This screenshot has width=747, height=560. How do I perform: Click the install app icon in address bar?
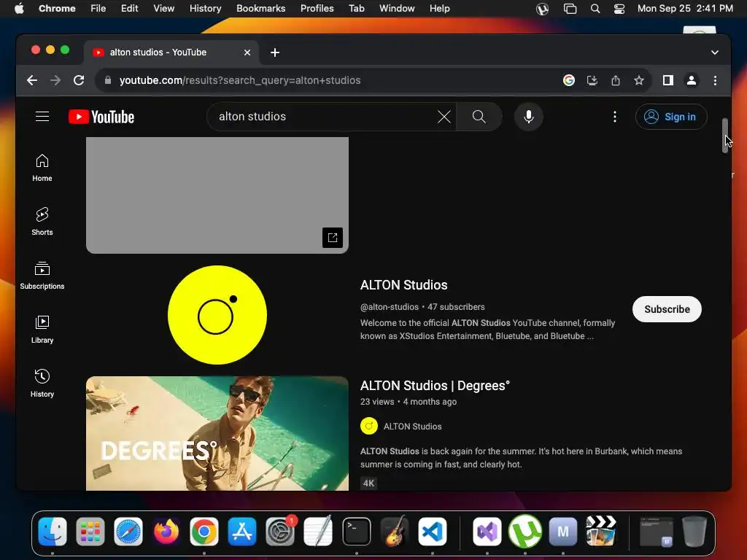point(592,80)
